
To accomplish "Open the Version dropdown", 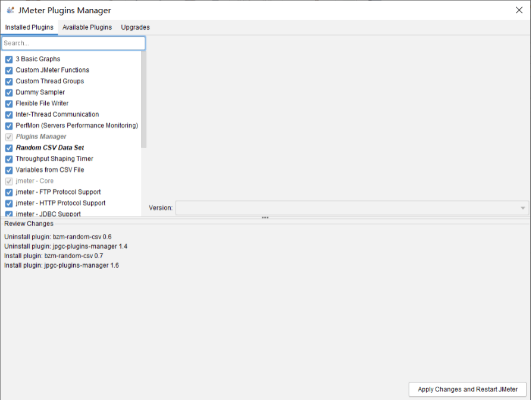I will click(352, 208).
